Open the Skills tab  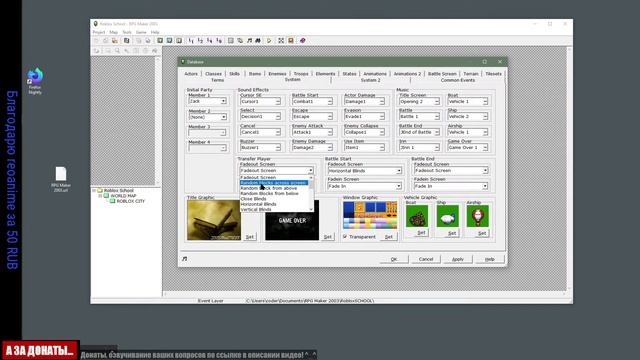tap(234, 73)
